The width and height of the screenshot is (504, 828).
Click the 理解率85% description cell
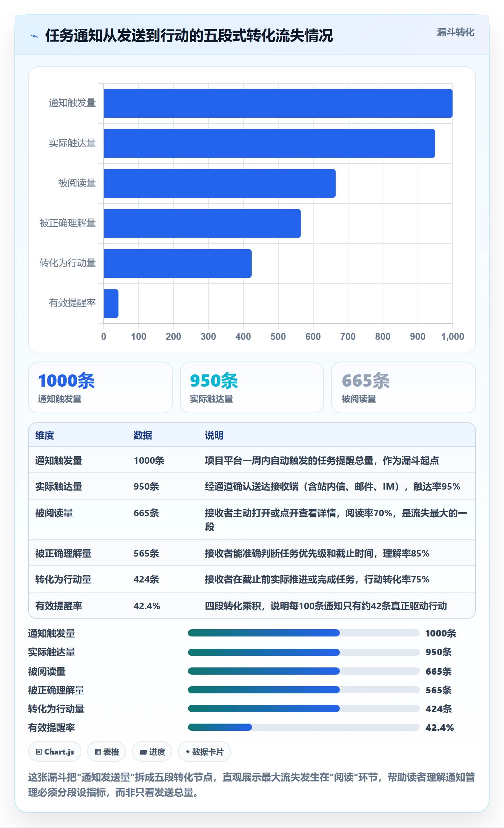[x=317, y=553]
